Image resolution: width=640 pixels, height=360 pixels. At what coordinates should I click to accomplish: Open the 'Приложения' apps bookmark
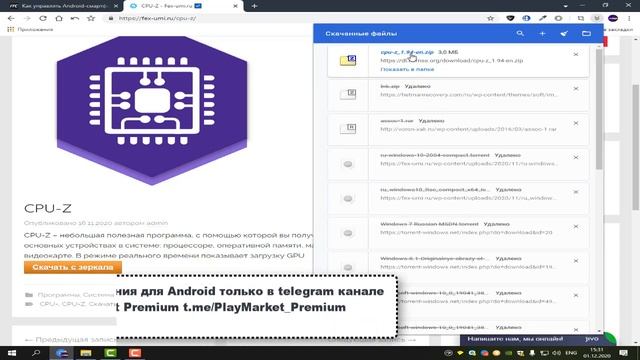click(30, 29)
